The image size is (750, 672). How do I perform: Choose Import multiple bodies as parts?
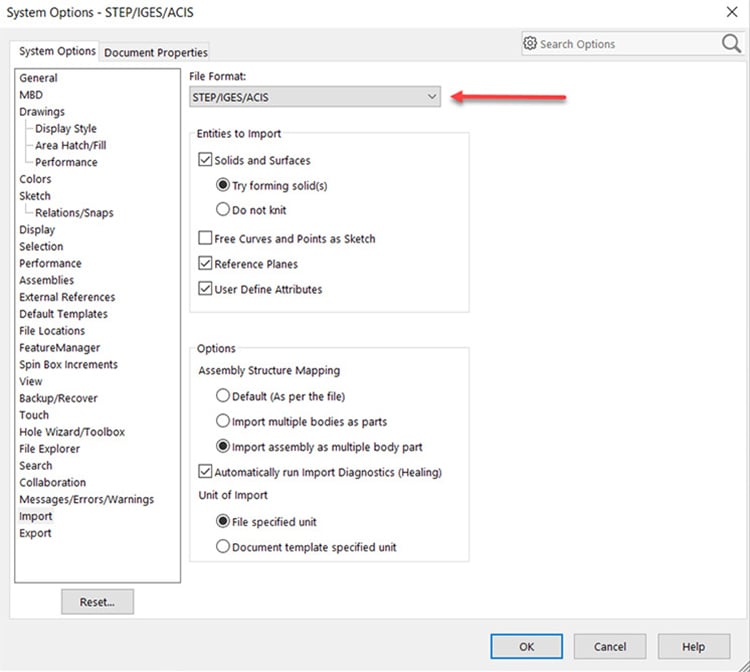click(x=223, y=421)
